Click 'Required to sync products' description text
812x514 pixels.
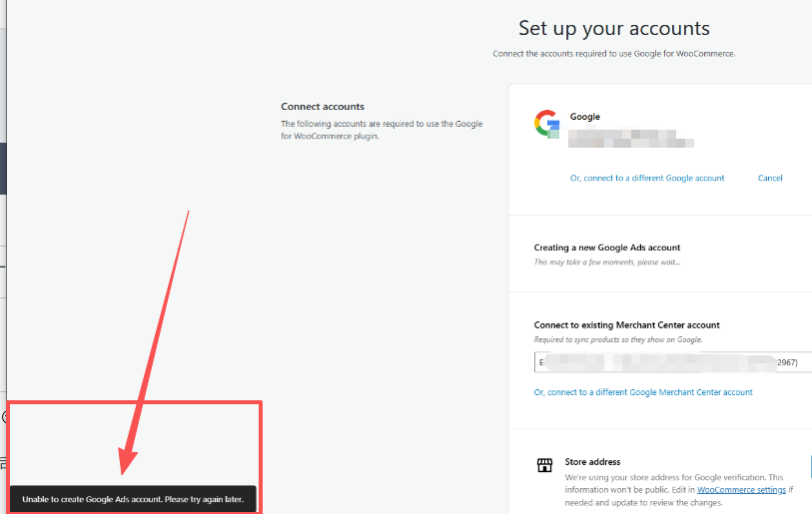coord(618,339)
